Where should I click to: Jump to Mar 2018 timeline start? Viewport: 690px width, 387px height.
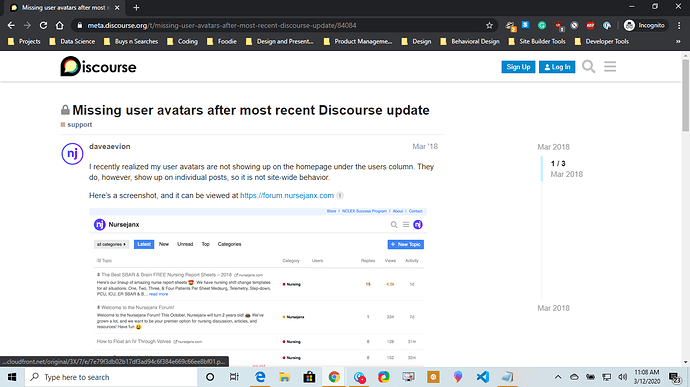coord(553,147)
